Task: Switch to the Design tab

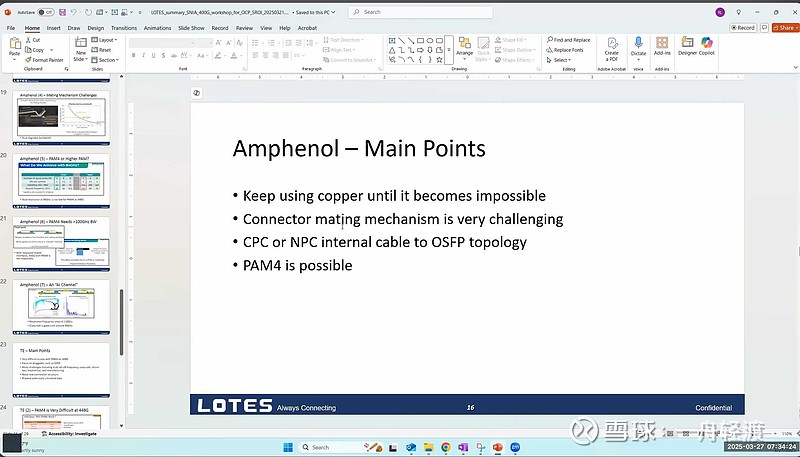Action: (95, 28)
